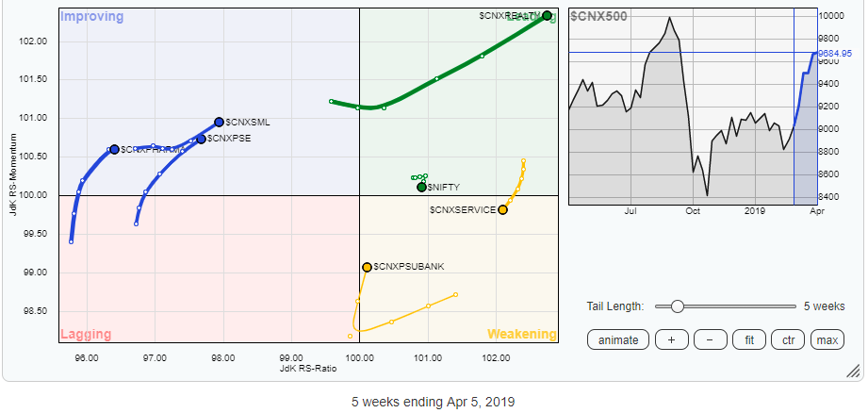Click the Improving quadrant label
This screenshot has height=413, width=868.
pos(92,16)
